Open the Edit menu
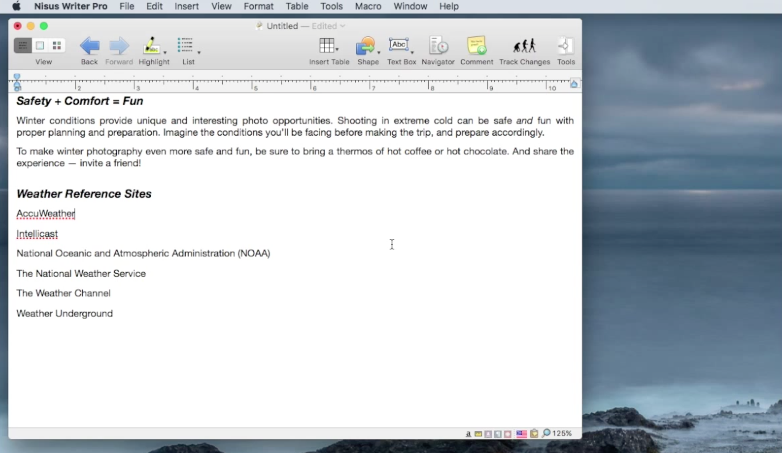 point(154,6)
